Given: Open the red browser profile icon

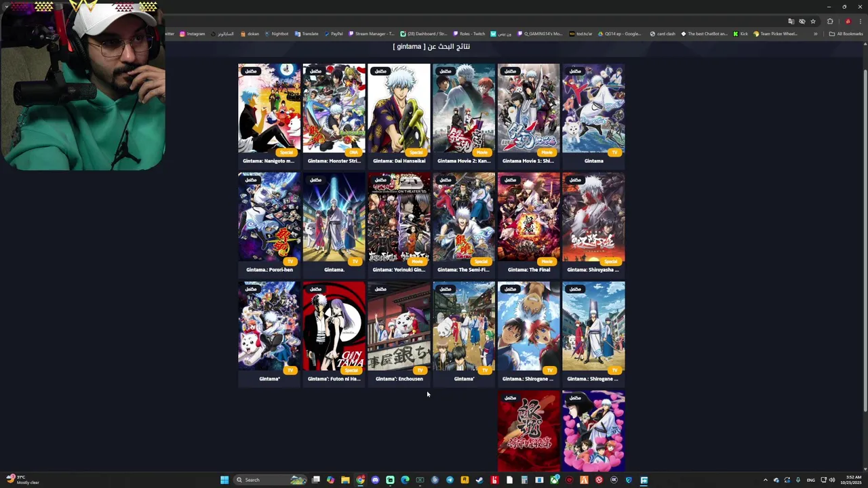Looking at the screenshot, I should (848, 21).
